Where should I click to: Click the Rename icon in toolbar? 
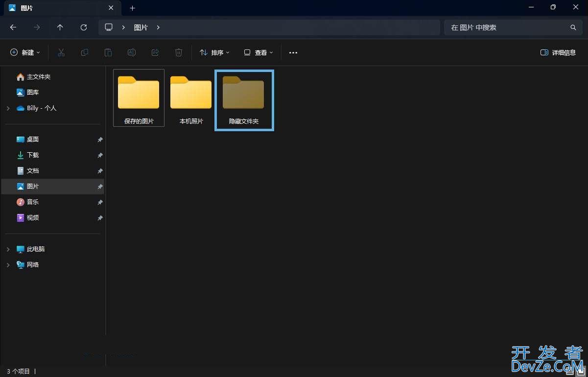[x=132, y=52]
